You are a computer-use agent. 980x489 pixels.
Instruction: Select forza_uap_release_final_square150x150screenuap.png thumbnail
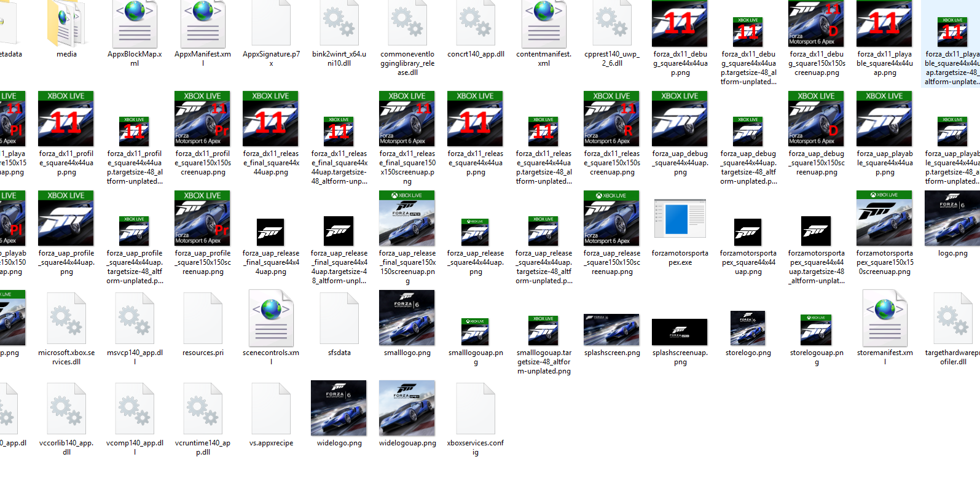407,219
